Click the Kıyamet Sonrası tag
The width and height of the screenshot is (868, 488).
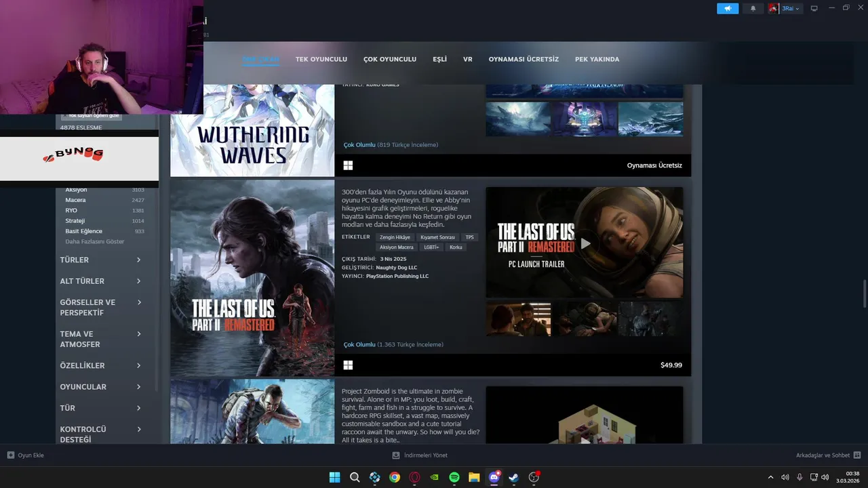[437, 237]
